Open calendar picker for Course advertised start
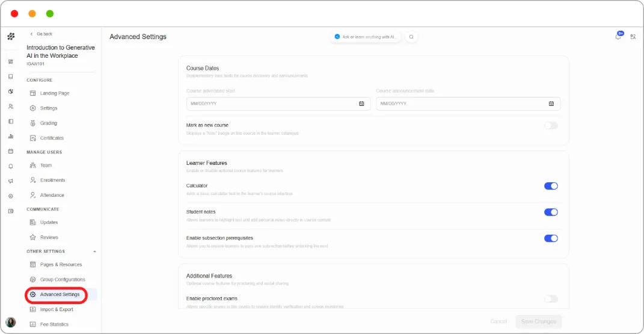 (x=361, y=104)
